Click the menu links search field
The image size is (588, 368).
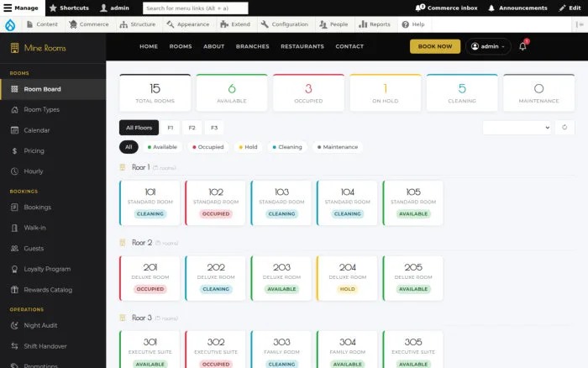pyautogui.click(x=196, y=8)
